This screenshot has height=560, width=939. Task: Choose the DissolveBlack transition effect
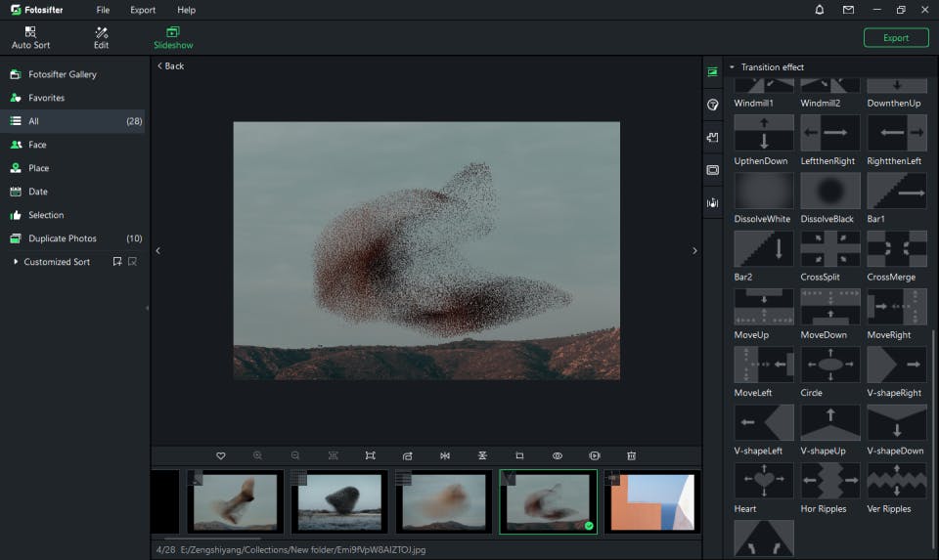[830, 192]
